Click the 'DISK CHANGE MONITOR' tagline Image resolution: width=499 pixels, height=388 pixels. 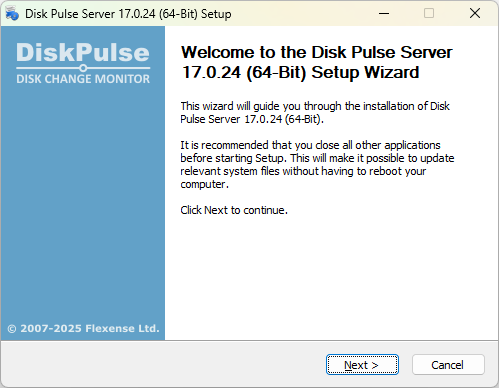click(83, 79)
